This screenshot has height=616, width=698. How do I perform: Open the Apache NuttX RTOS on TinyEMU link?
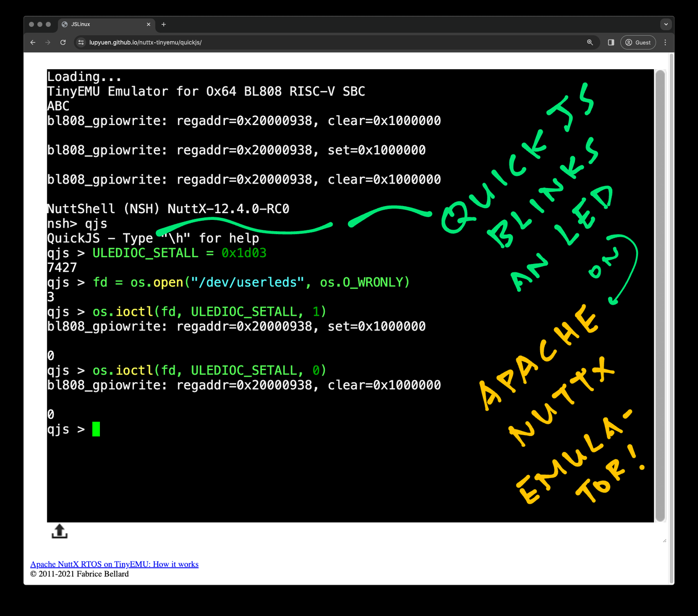pyautogui.click(x=114, y=564)
